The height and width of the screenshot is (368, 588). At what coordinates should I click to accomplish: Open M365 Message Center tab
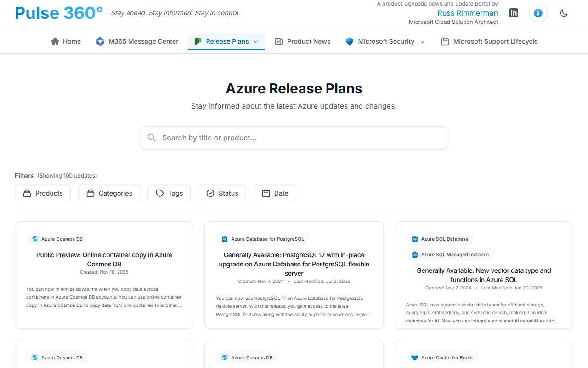(x=137, y=41)
